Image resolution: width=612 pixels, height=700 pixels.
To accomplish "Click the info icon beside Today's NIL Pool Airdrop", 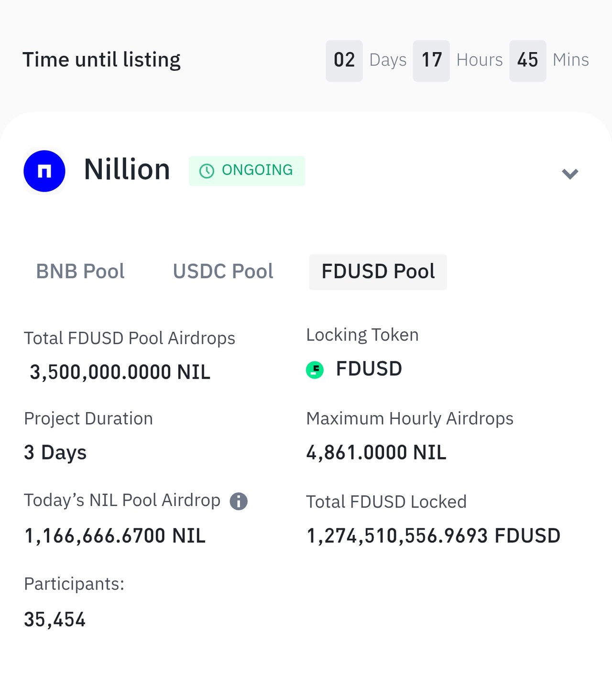I will click(239, 501).
